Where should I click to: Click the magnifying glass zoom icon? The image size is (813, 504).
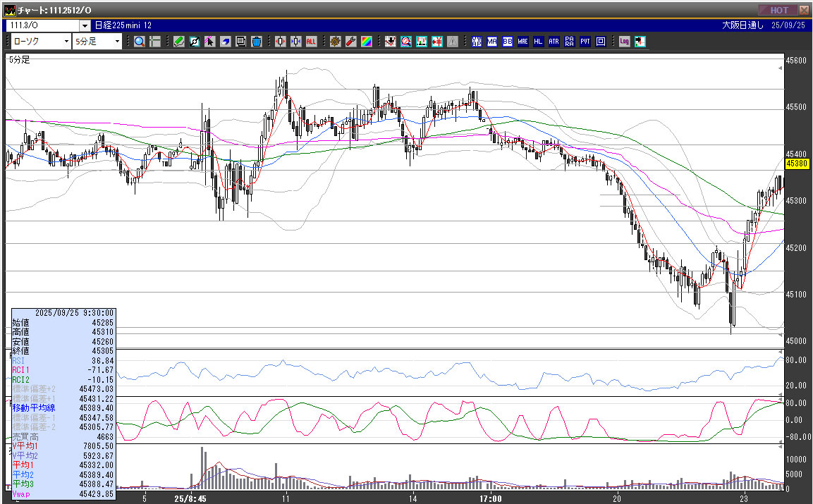(x=140, y=42)
